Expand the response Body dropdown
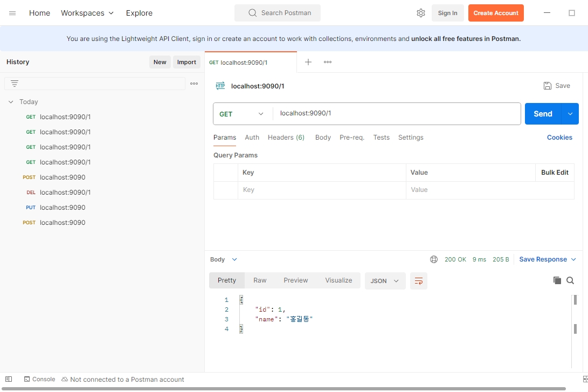588x392 pixels. tap(224, 259)
